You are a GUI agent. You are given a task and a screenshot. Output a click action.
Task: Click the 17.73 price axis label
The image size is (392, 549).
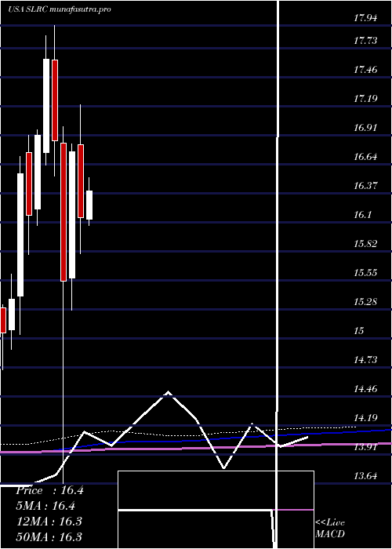365,41
